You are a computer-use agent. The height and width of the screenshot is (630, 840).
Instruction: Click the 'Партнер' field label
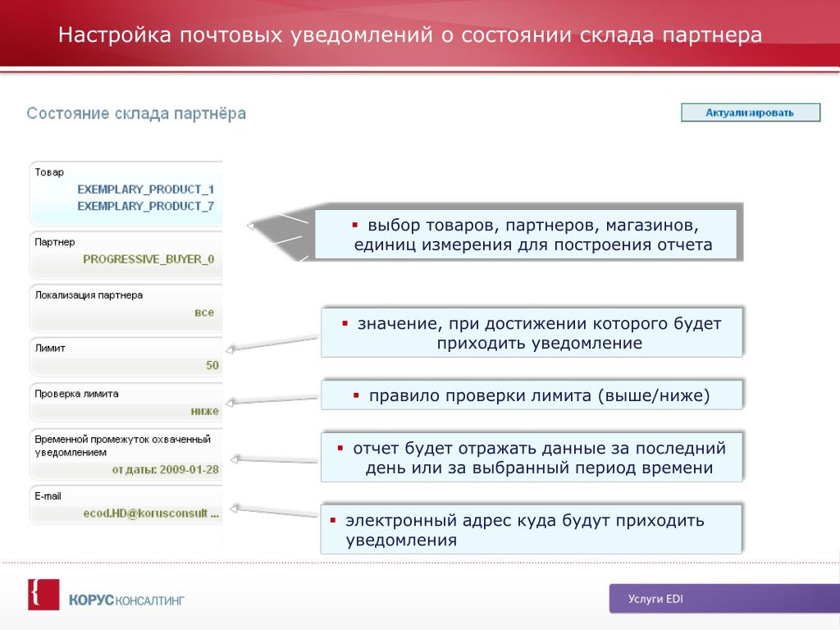pyautogui.click(x=55, y=242)
